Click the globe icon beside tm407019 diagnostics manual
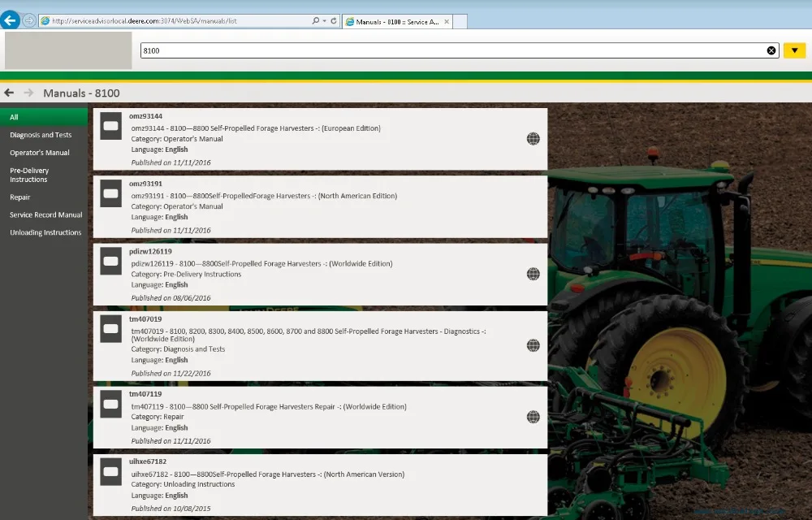 click(x=533, y=344)
